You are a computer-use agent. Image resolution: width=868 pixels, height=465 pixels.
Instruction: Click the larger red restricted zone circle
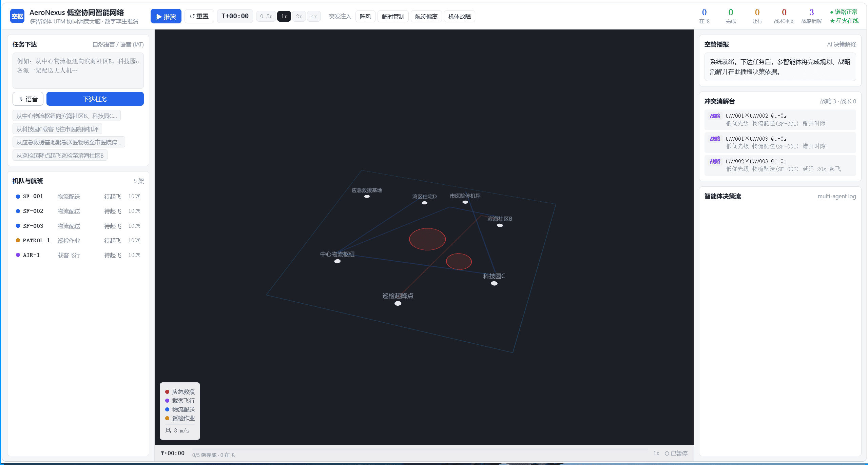tap(427, 239)
